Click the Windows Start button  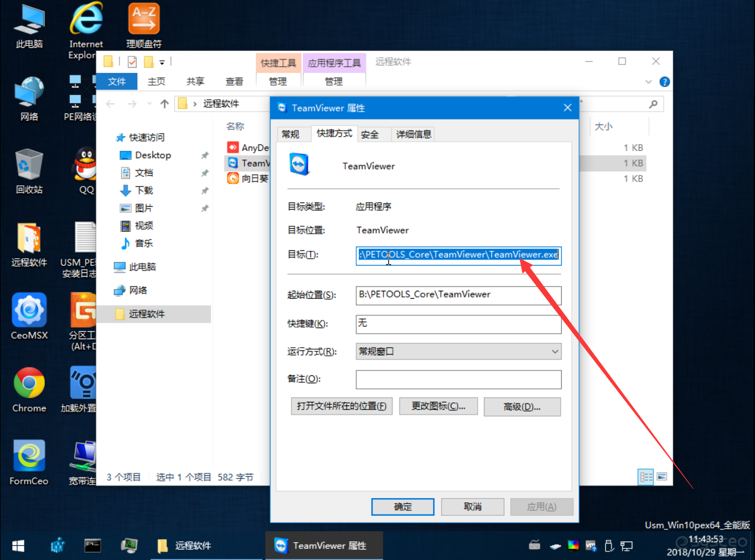18,545
